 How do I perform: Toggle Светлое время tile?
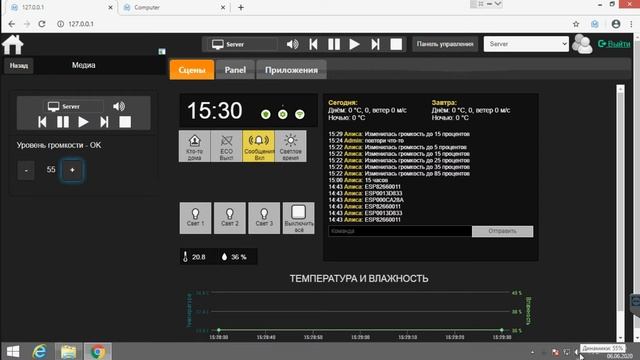(291, 146)
